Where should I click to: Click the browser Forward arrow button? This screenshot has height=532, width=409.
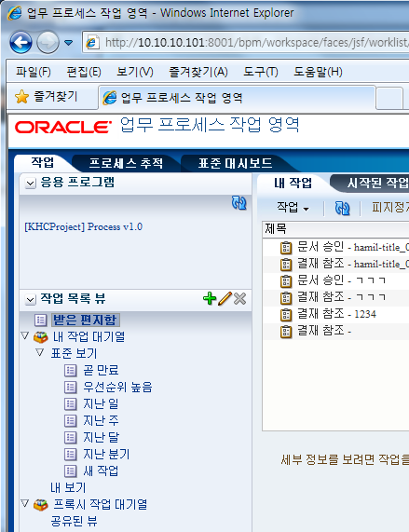(48, 43)
